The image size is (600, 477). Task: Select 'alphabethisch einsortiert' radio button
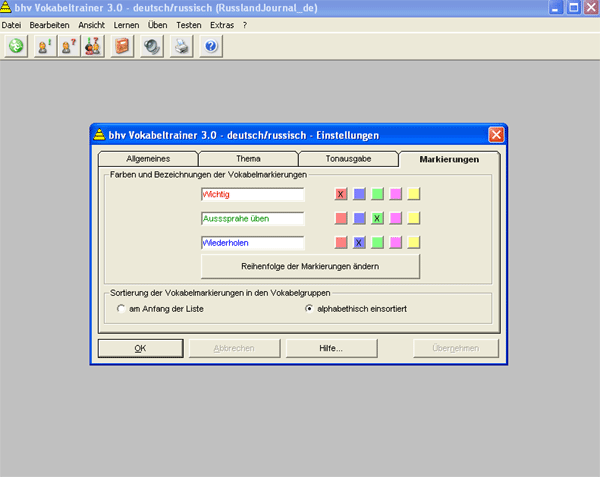coord(309,308)
